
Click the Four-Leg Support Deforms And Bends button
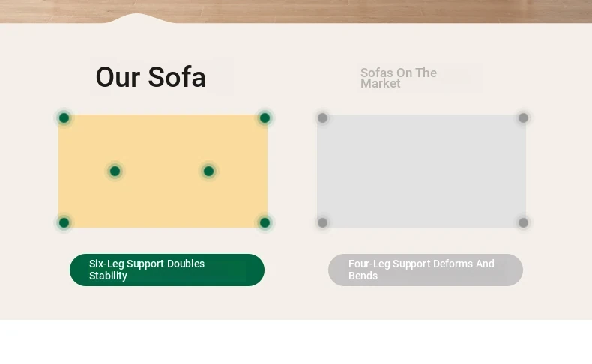[x=426, y=270]
